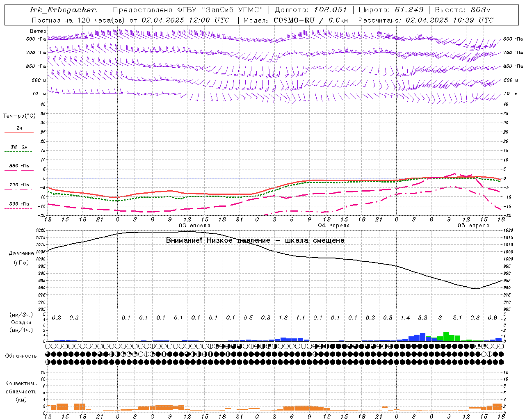Click the Td 2м legend entry
This screenshot has width=525, height=420.
click(19, 147)
